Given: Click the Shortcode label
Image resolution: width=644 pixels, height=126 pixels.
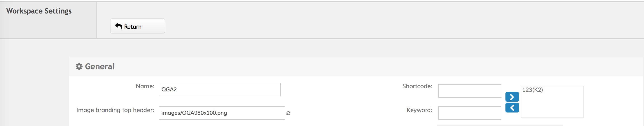Looking at the screenshot, I should point(417,86).
